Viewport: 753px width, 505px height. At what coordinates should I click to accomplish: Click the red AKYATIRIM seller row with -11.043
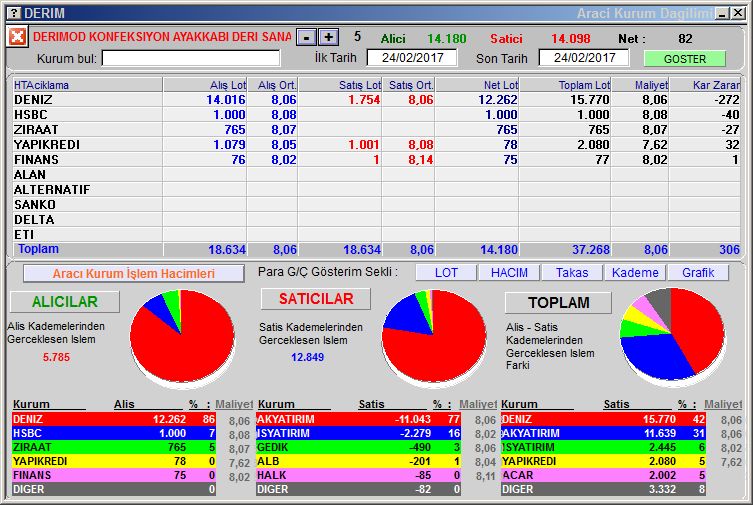358,419
